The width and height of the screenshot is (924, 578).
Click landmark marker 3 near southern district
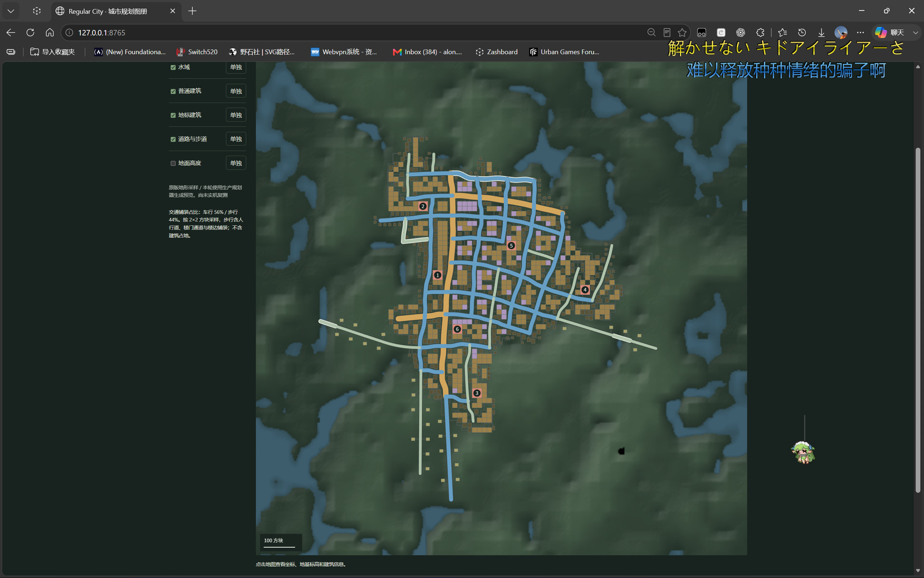pyautogui.click(x=476, y=393)
